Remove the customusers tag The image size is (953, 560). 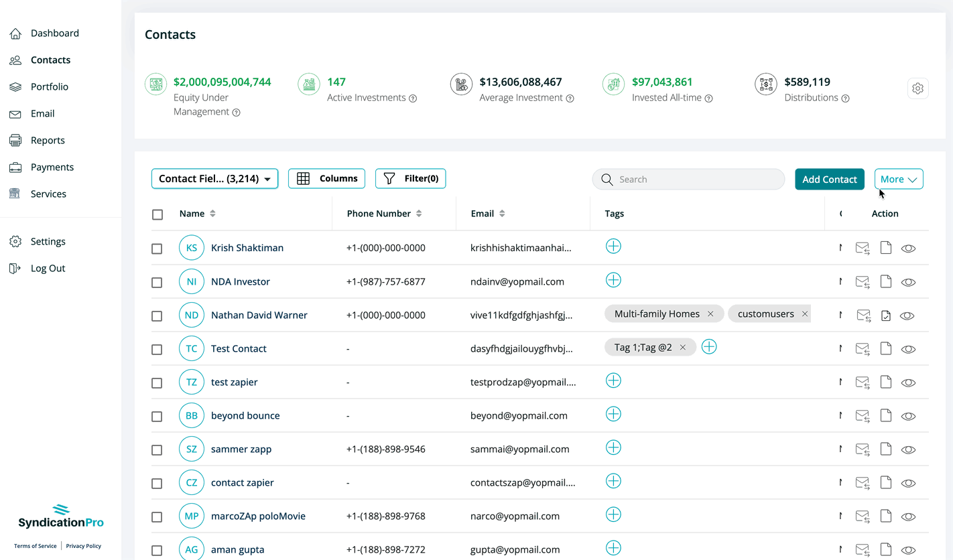click(x=805, y=313)
